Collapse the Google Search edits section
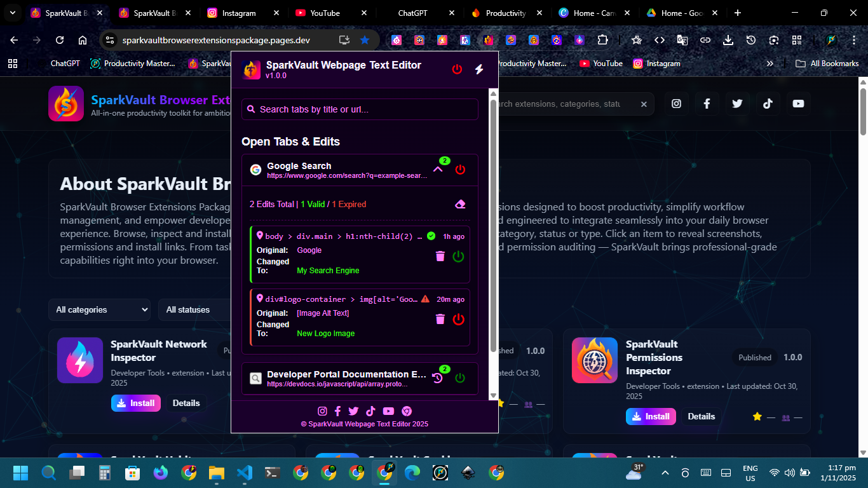Image resolution: width=868 pixels, height=488 pixels. (x=438, y=169)
